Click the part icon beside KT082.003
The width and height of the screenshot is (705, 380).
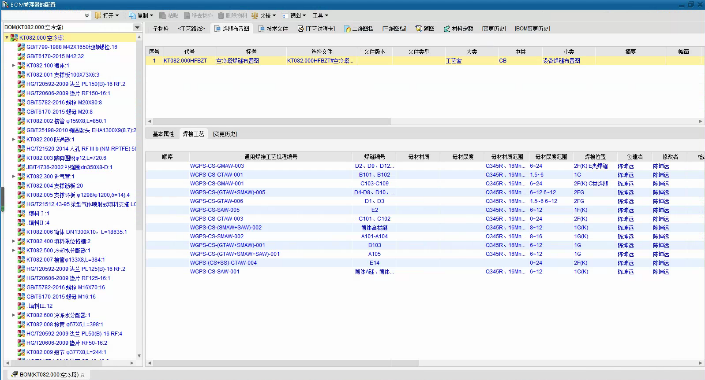21,158
